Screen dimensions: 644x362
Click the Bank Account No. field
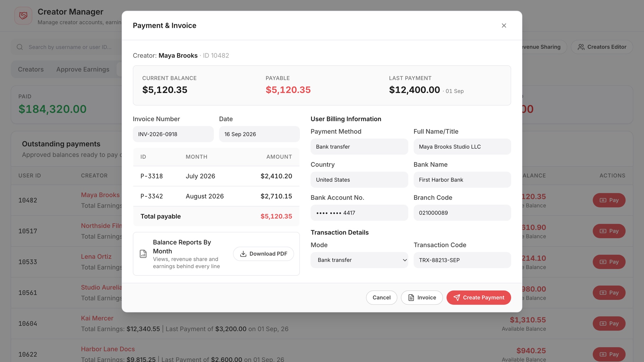click(359, 213)
